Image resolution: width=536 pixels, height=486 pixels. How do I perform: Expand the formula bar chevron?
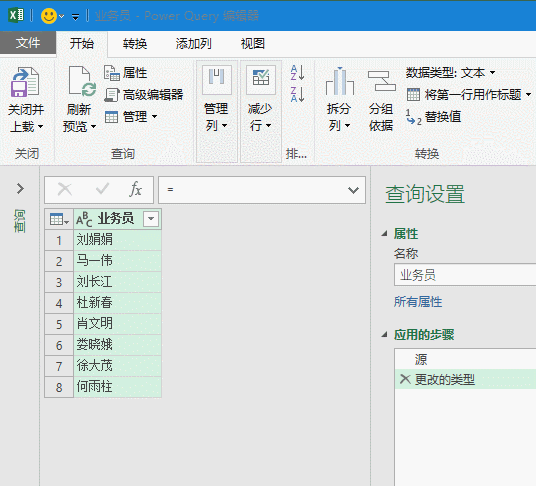tap(353, 190)
